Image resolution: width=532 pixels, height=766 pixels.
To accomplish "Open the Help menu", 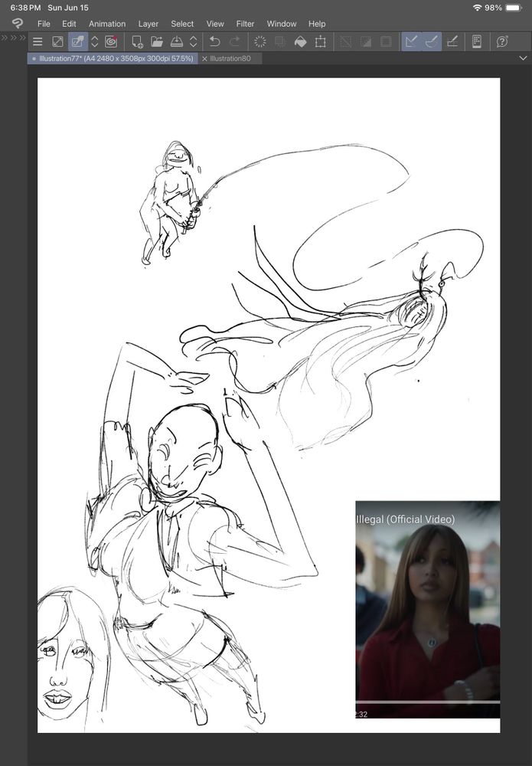I will 317,24.
